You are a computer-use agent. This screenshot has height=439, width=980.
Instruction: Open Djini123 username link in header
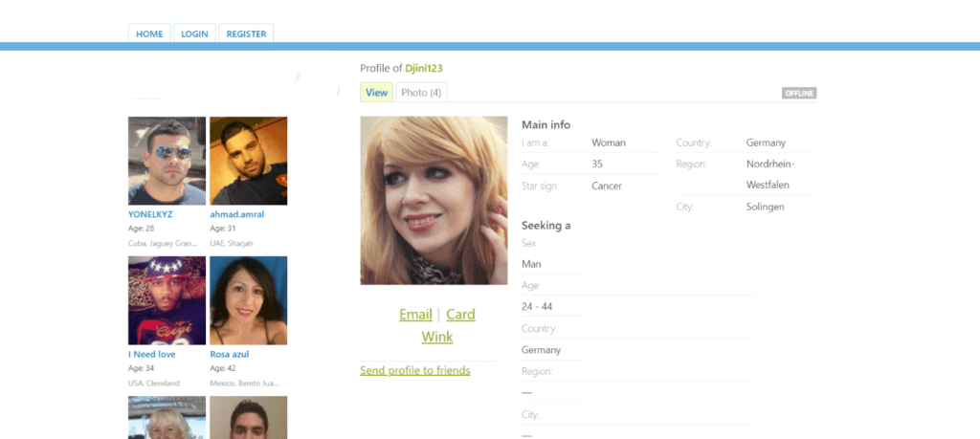[424, 68]
